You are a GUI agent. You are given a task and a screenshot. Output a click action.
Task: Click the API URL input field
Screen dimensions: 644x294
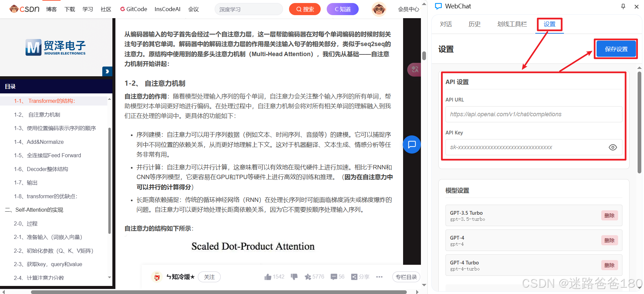534,114
